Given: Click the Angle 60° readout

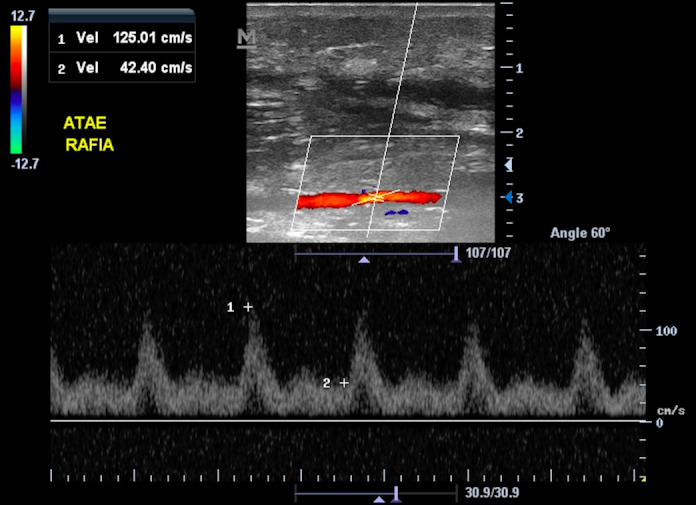Looking at the screenshot, I should tap(580, 233).
